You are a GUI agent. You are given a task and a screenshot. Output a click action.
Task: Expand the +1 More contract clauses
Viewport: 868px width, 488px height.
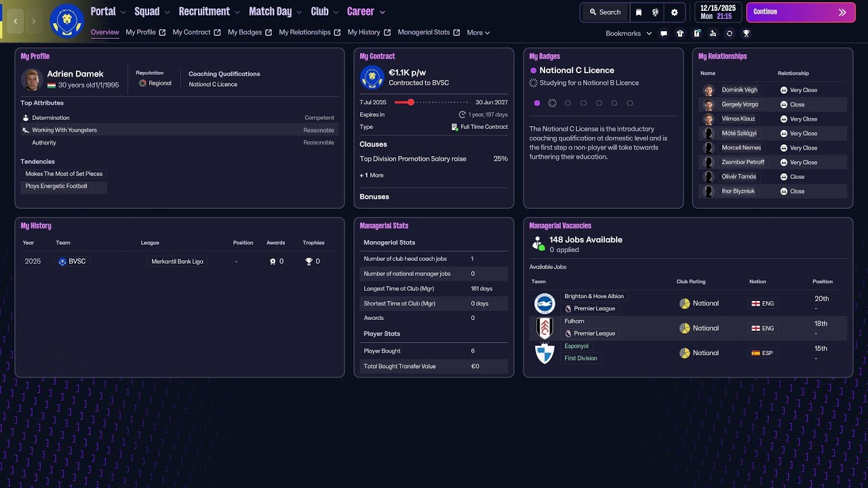pos(372,176)
